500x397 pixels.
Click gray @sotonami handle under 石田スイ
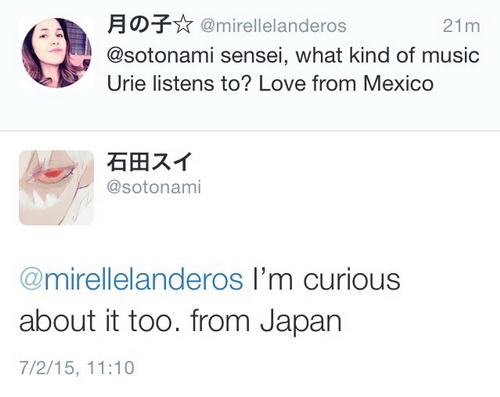click(154, 187)
